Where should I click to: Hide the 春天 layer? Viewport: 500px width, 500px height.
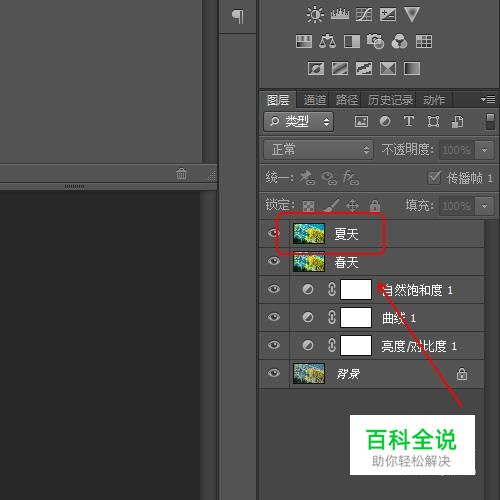click(274, 261)
